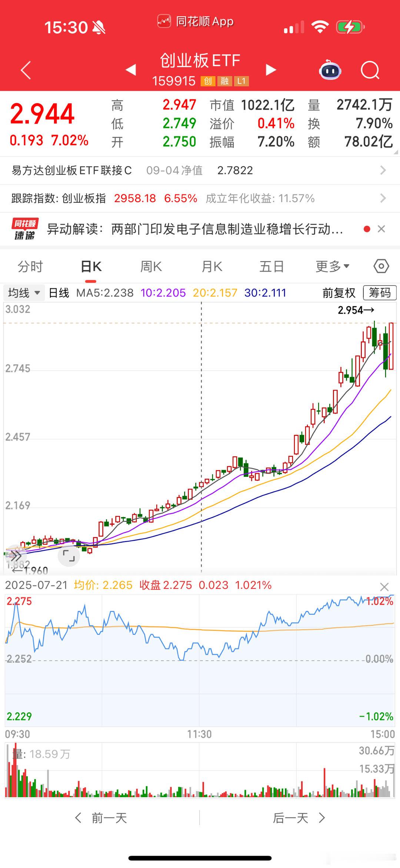Tap the cellular signal bars icon
Viewport: 400px width, 868px height.
point(294,27)
